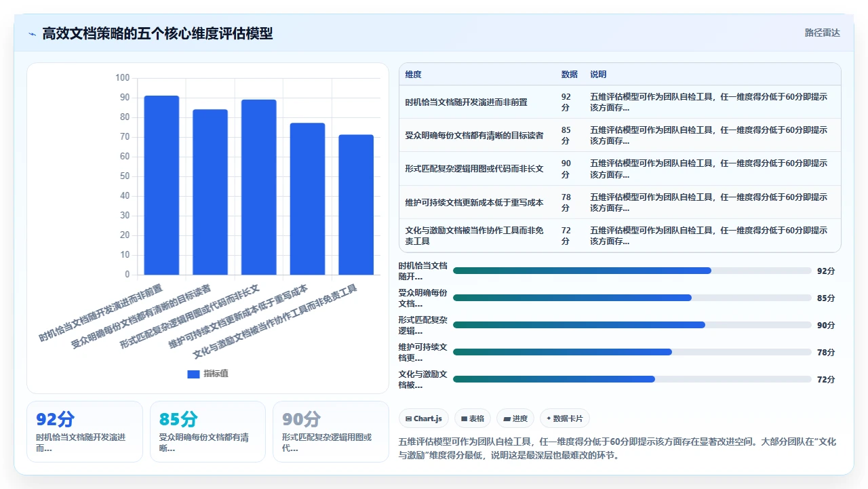Click the second chart bar for 受众明确

[210, 192]
